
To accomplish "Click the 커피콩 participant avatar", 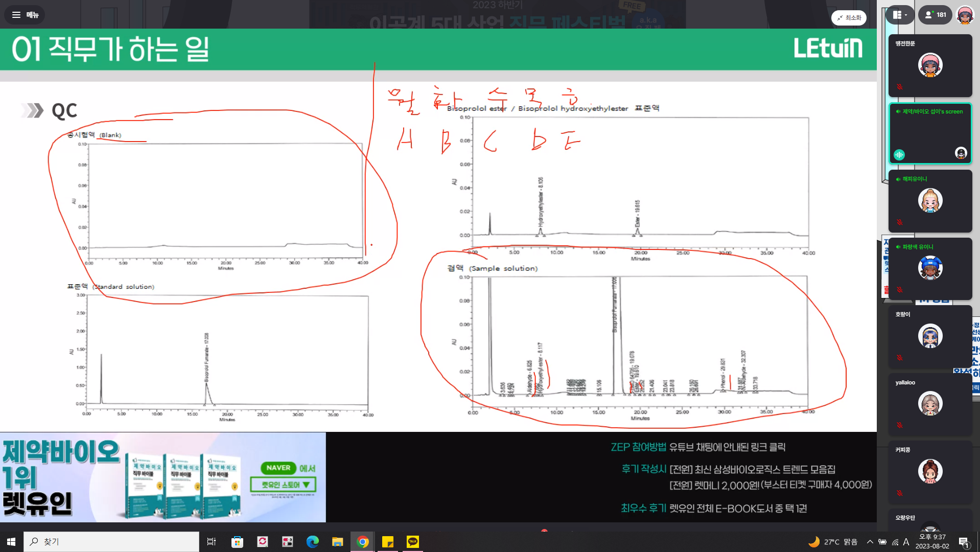I will [930, 471].
